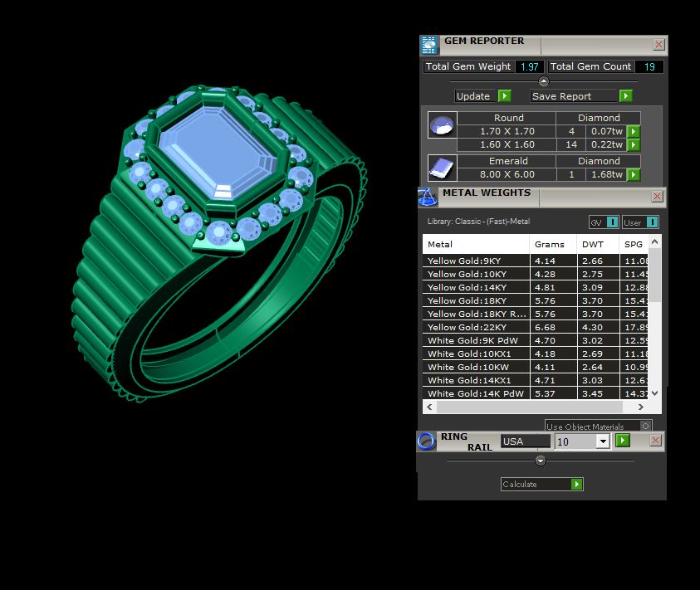The image size is (700, 590).
Task: Select the 0.07tw row green arrow
Action: pyautogui.click(x=634, y=131)
